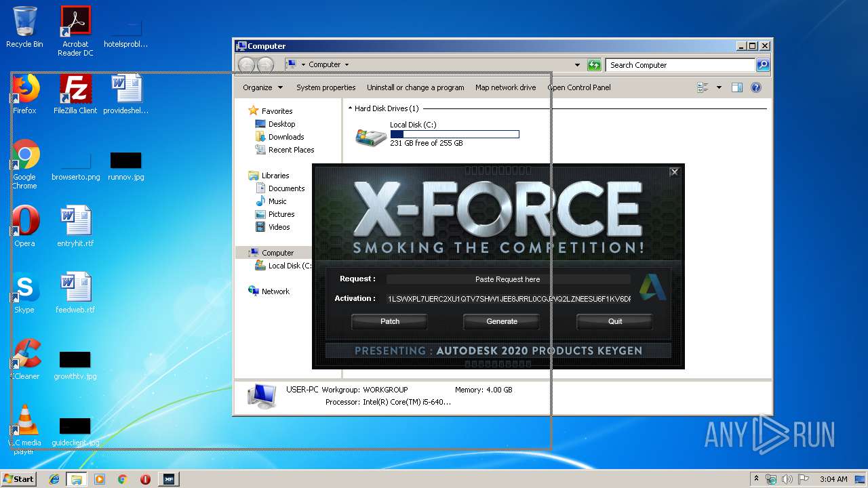Open address bar history dropdown arrow
Screen dimensions: 868x488
577,65
